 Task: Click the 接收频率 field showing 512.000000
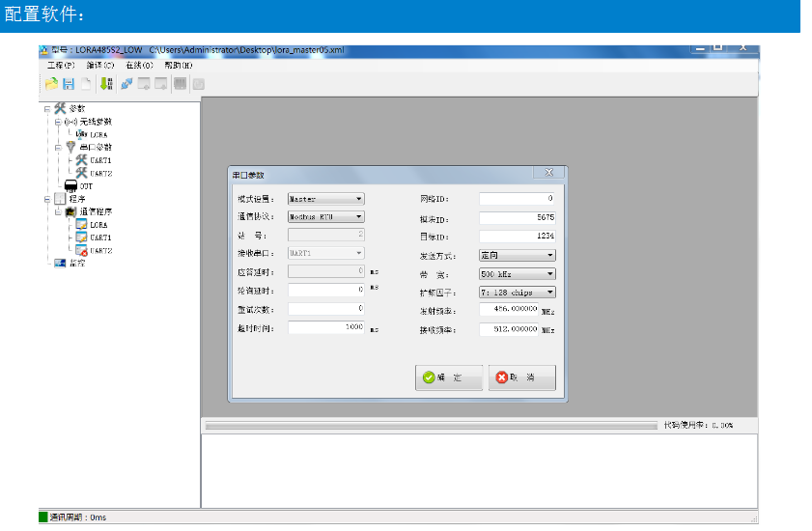click(x=509, y=329)
